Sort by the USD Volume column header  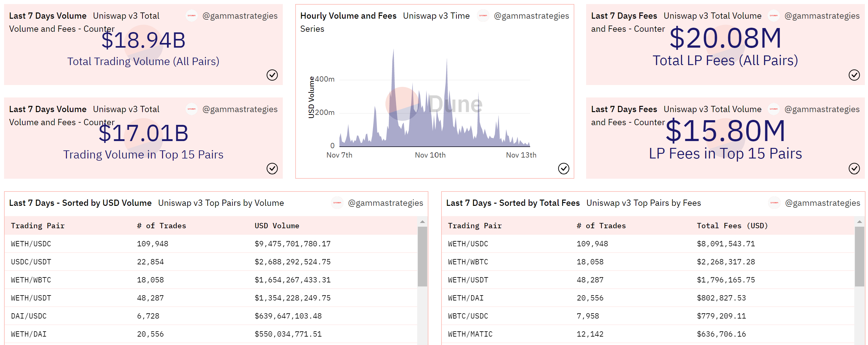[277, 226]
